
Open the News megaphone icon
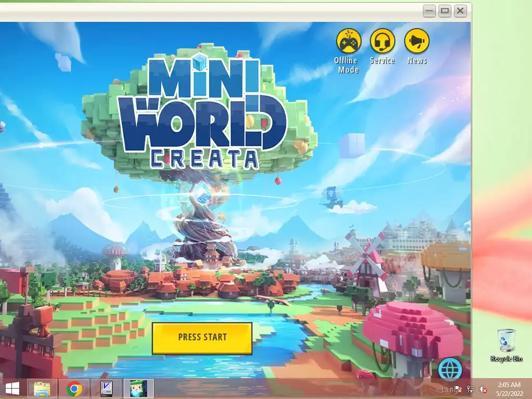417,41
